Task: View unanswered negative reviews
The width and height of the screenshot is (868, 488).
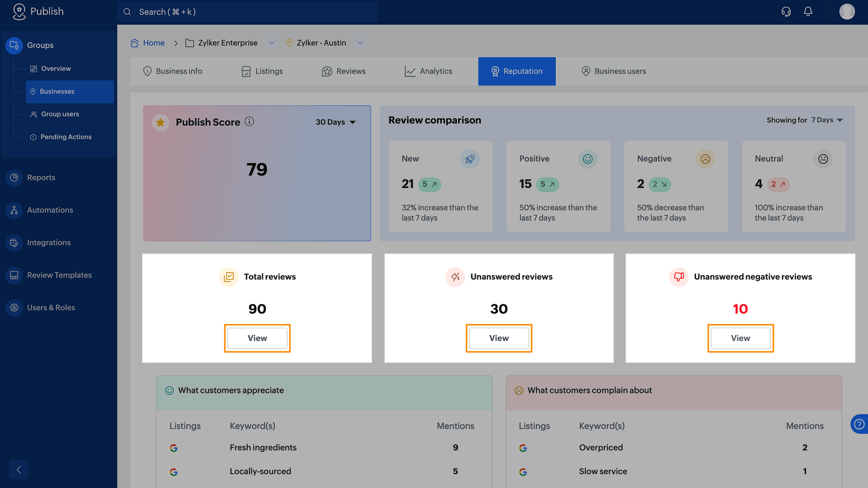Action: (x=740, y=338)
